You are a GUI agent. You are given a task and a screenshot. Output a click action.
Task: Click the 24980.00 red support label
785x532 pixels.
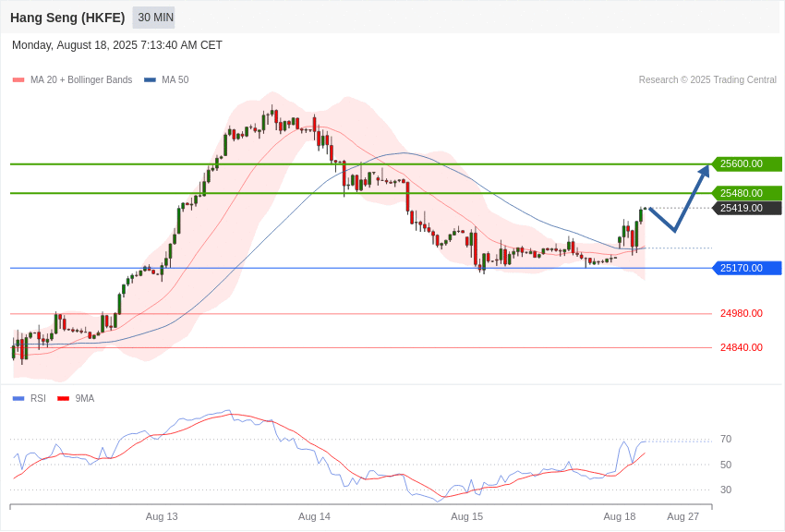point(742,313)
